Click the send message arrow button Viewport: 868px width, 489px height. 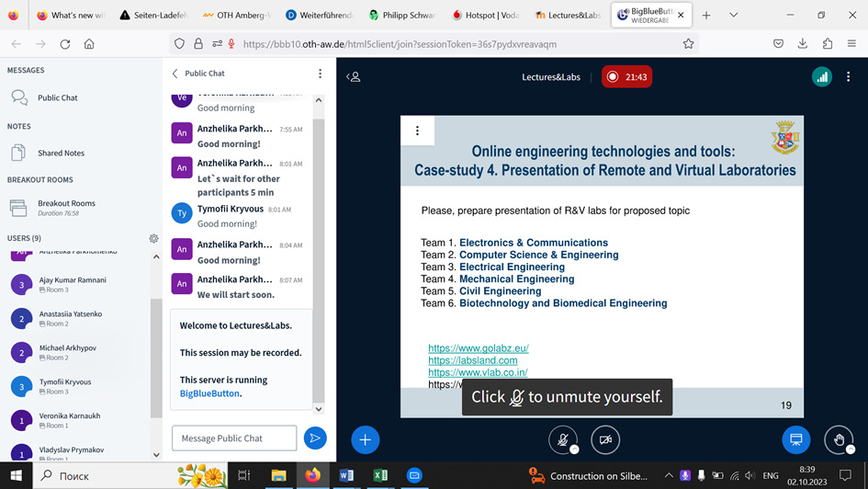(x=315, y=438)
